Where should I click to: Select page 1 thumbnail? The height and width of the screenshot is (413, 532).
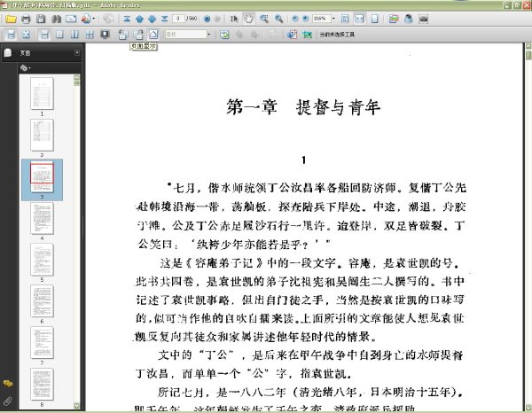coord(42,93)
